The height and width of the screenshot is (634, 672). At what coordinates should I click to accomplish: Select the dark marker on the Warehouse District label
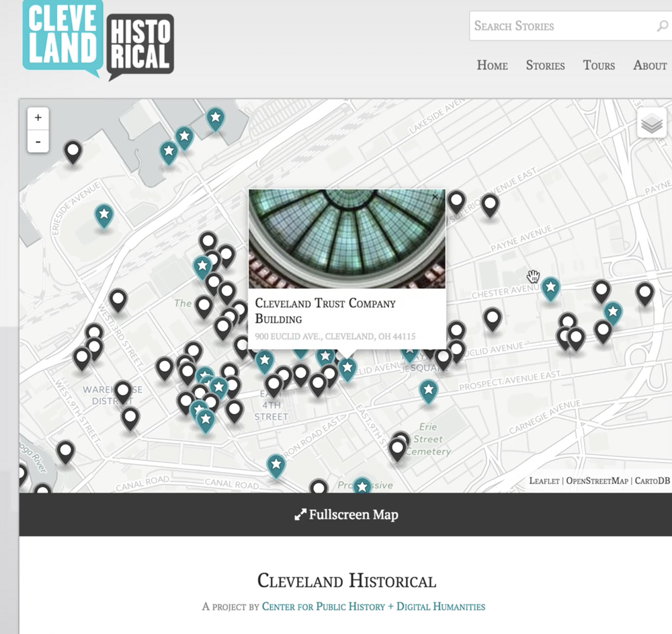[x=123, y=393]
